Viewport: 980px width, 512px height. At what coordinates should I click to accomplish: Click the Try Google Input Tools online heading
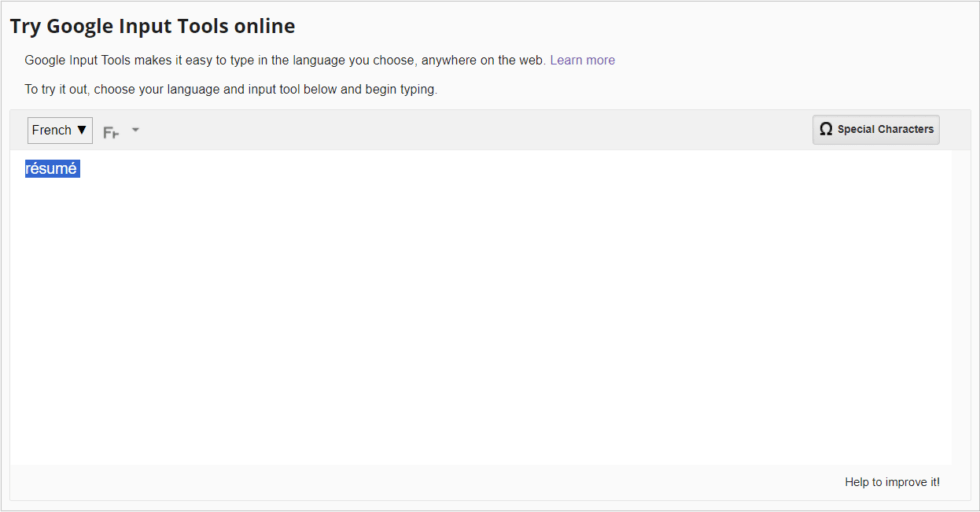coord(152,26)
